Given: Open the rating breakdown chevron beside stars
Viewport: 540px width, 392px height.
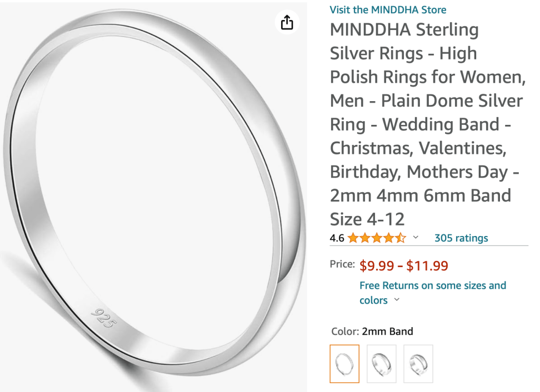Looking at the screenshot, I should coord(416,238).
